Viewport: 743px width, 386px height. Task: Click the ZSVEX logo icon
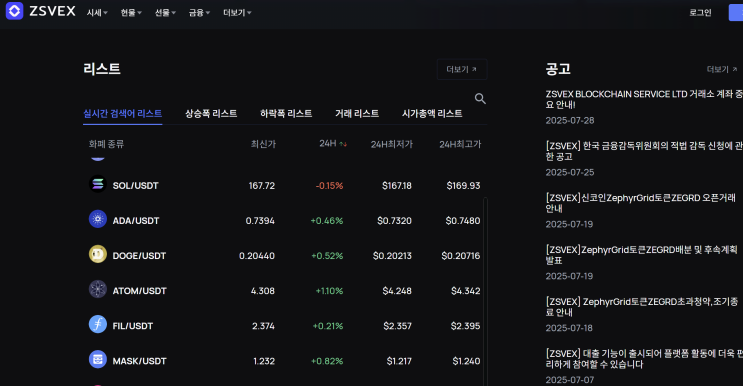click(x=14, y=11)
